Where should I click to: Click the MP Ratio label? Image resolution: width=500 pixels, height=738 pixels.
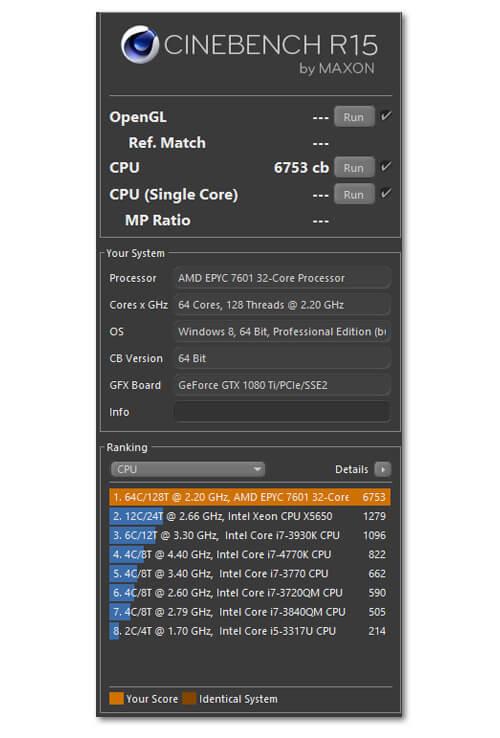158,220
